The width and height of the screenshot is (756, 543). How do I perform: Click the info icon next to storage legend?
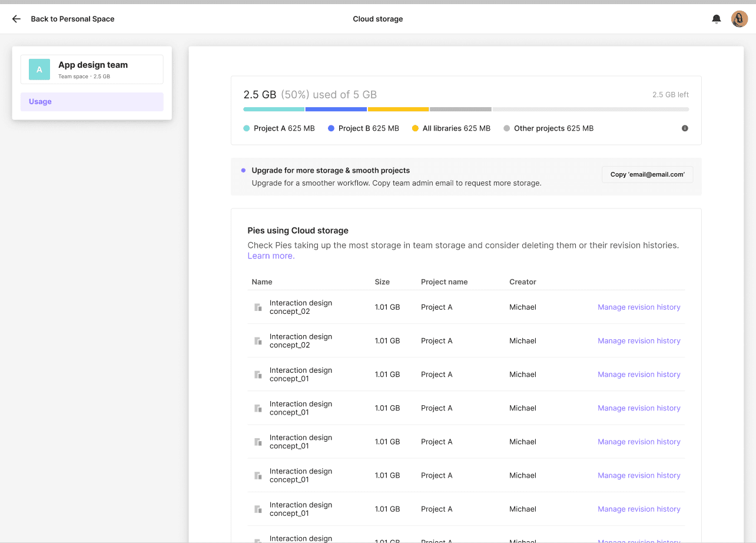coord(685,128)
